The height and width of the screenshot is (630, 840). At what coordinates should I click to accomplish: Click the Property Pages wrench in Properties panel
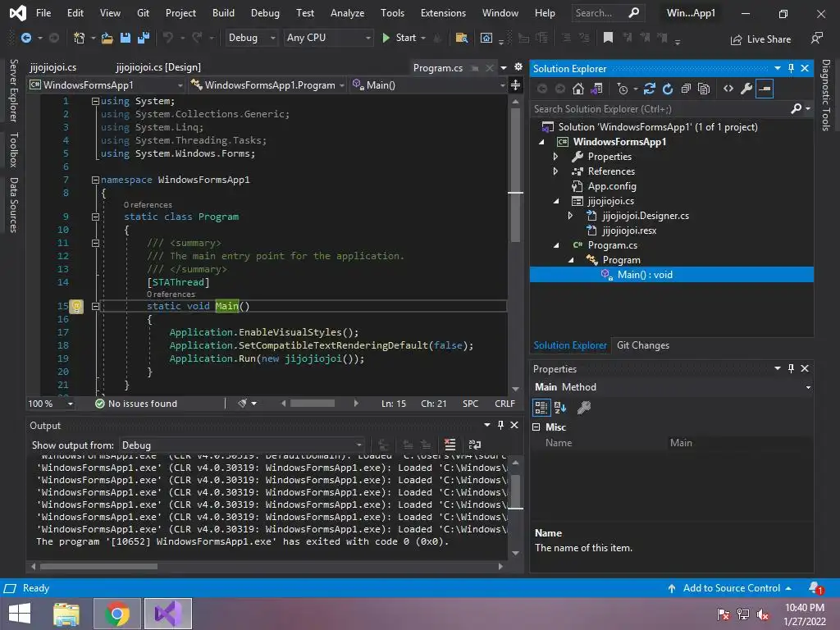[x=583, y=409]
